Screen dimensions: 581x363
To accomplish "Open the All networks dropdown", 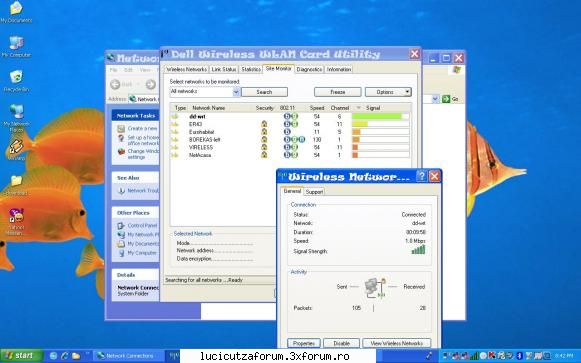I will [x=236, y=92].
